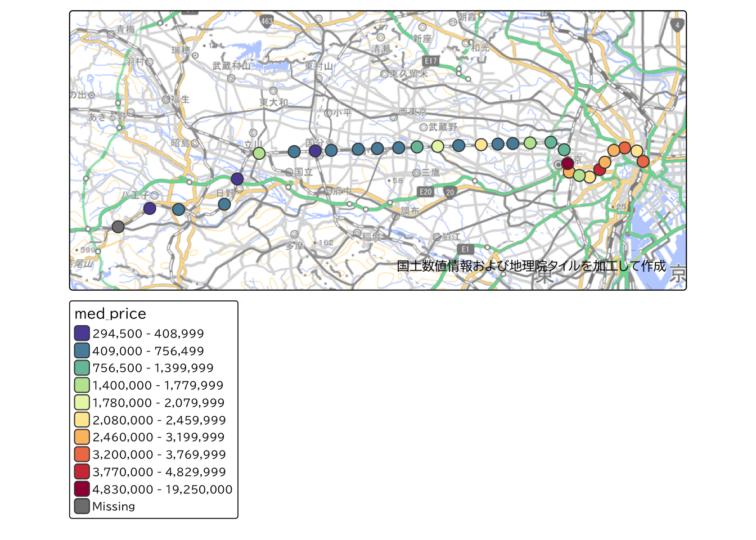
Task: Click the E17 expressway shield
Action: click(430, 61)
